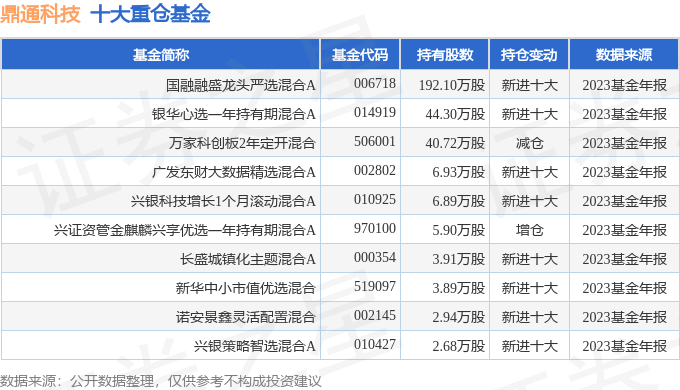The height and width of the screenshot is (390, 680).
Task: Select fund code 970100
Action: [x=375, y=229]
